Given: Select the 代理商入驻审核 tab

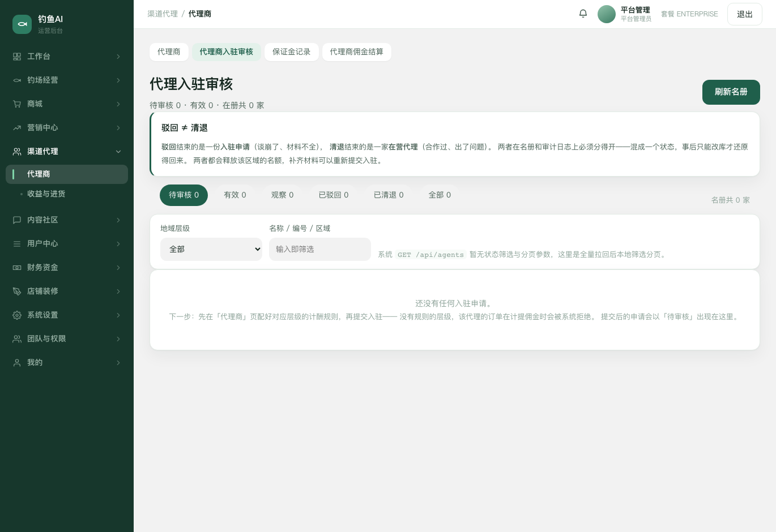Looking at the screenshot, I should pos(227,52).
